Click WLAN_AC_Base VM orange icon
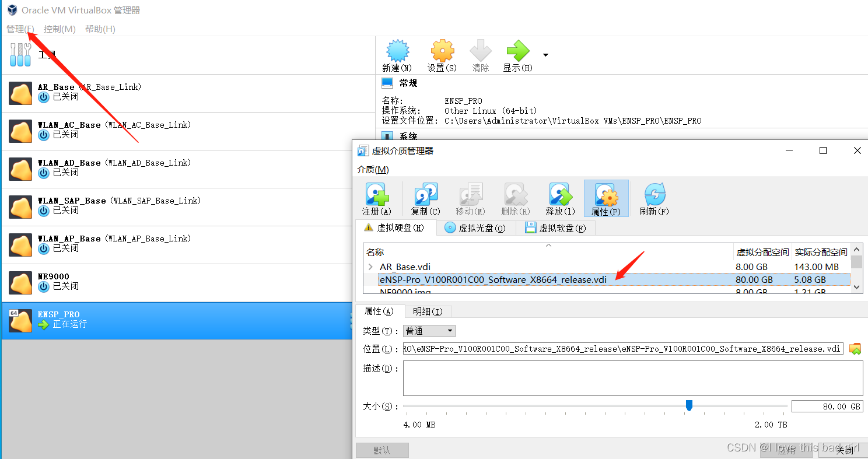The width and height of the screenshot is (868, 459). coord(20,131)
